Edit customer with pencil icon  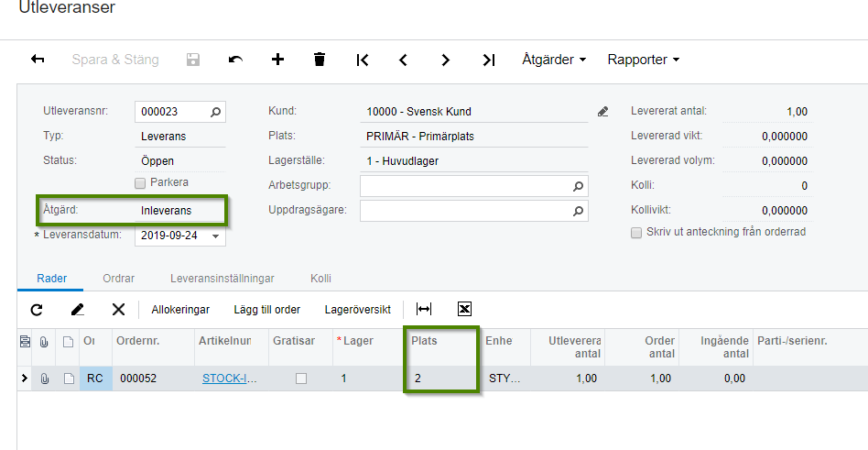pos(602,112)
